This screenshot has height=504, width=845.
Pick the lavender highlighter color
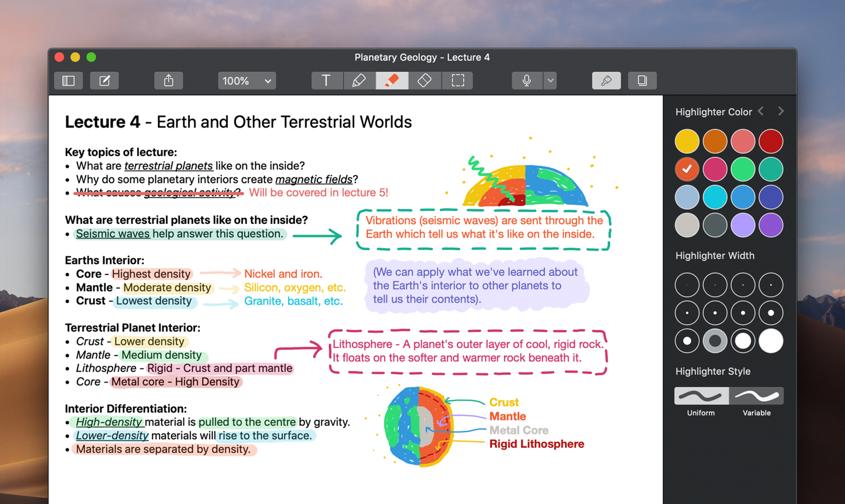(x=743, y=226)
